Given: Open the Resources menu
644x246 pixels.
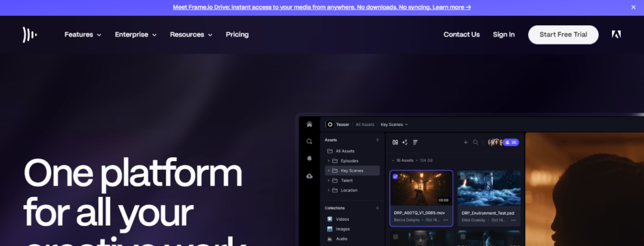Looking at the screenshot, I should (191, 35).
